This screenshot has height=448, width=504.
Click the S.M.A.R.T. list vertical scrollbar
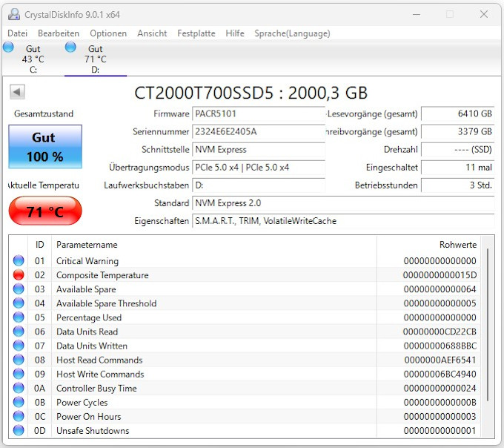click(488, 325)
